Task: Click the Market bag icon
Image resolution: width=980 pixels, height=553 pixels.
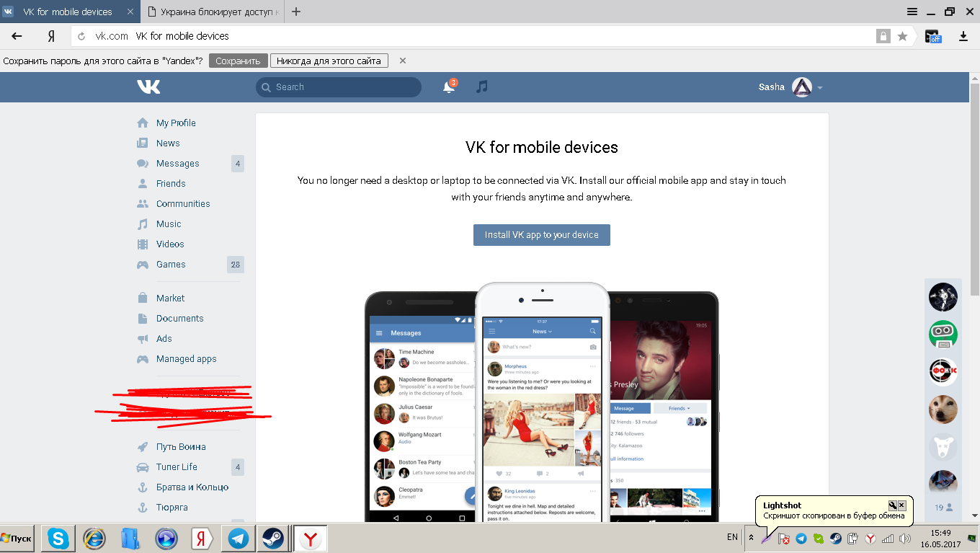Action: [143, 298]
